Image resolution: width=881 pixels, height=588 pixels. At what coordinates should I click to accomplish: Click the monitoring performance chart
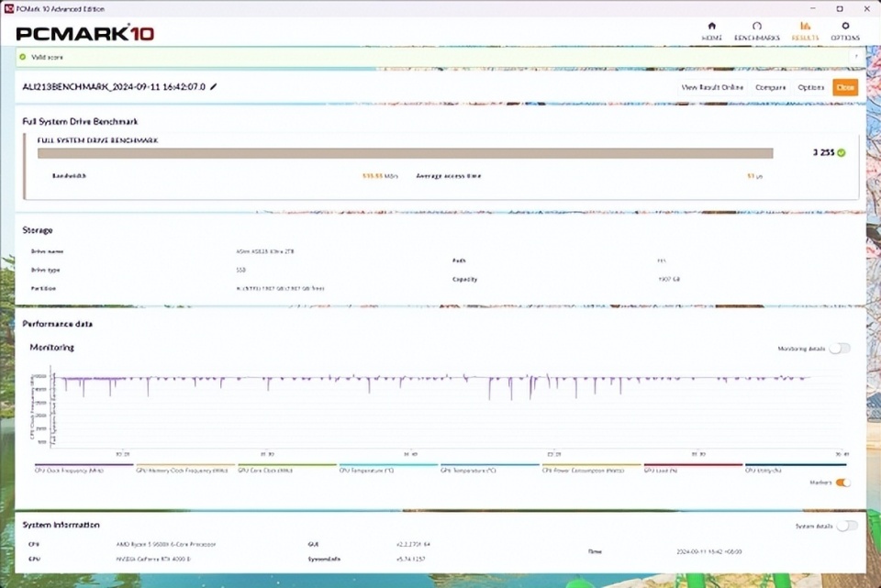(447, 407)
